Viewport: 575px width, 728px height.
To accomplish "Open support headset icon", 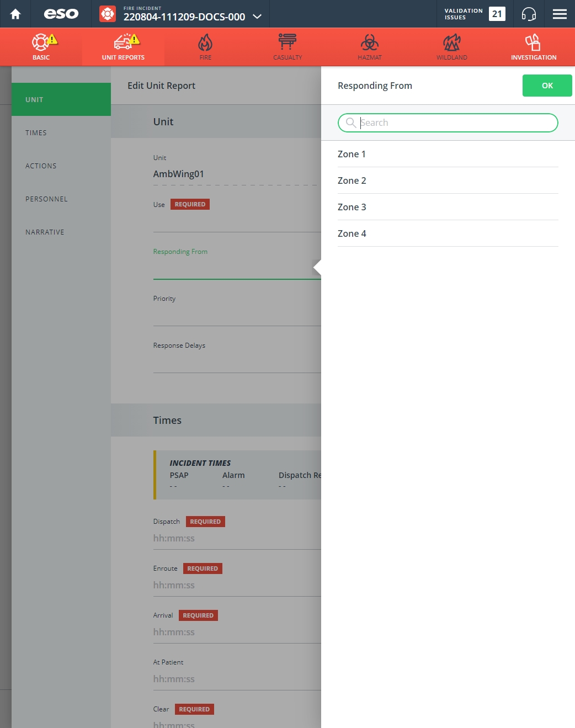I will [529, 14].
